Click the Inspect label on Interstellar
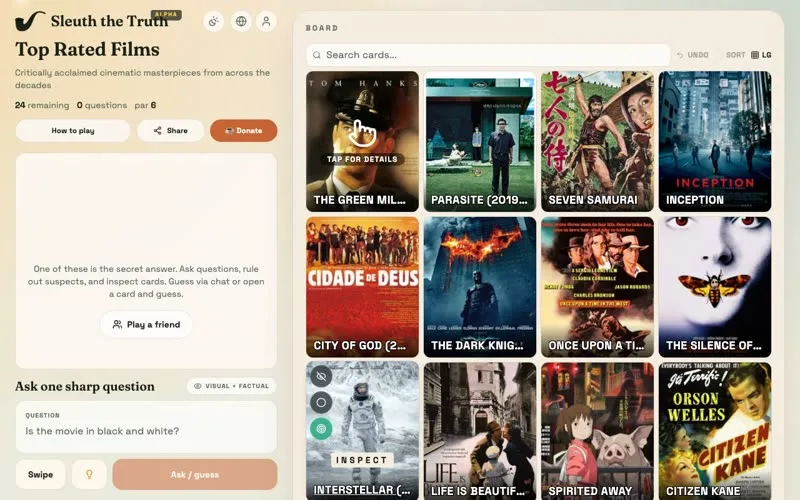Screen dimensions: 800x500 coord(362,460)
